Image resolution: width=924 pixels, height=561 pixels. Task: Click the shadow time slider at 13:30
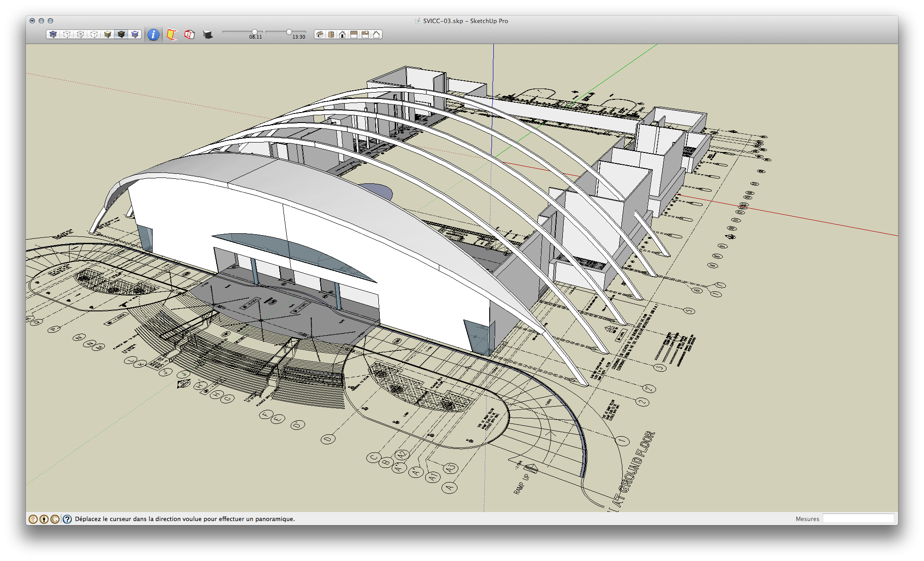click(289, 32)
